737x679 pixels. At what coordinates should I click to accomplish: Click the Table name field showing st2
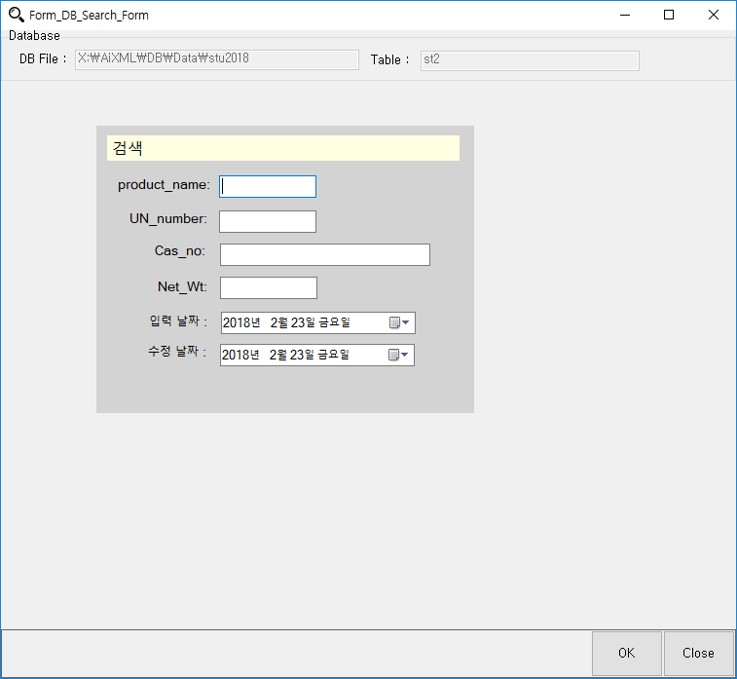(x=529, y=60)
